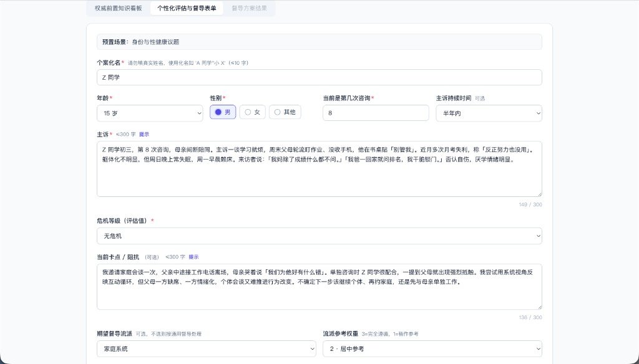Expand the 主诉持续时间 dropdown showing 半年内
This screenshot has height=364, width=639.
(489, 113)
